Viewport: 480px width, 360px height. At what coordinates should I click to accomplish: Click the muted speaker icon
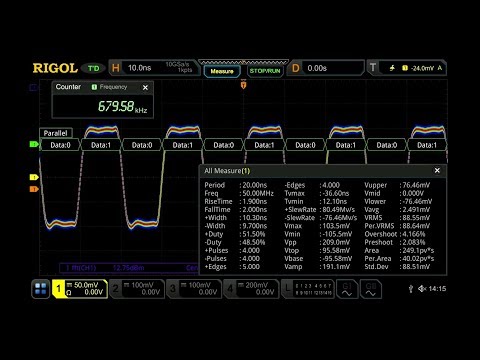pyautogui.click(x=422, y=289)
